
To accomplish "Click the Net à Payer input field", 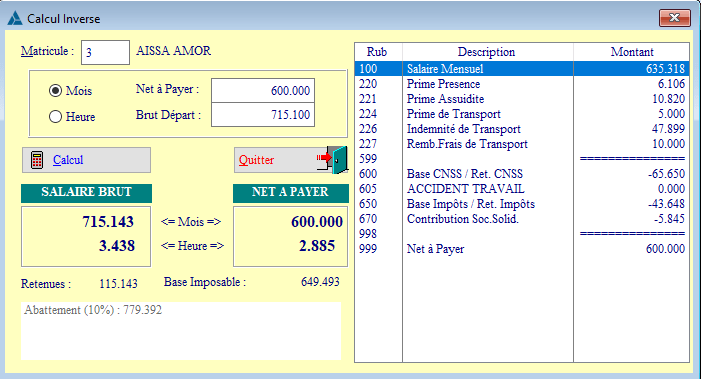I will pyautogui.click(x=263, y=91).
